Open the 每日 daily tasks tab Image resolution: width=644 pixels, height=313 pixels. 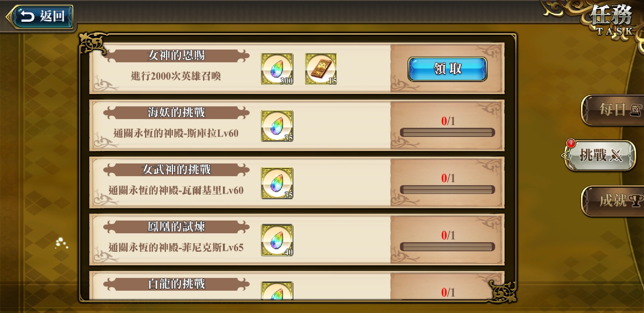tap(613, 110)
